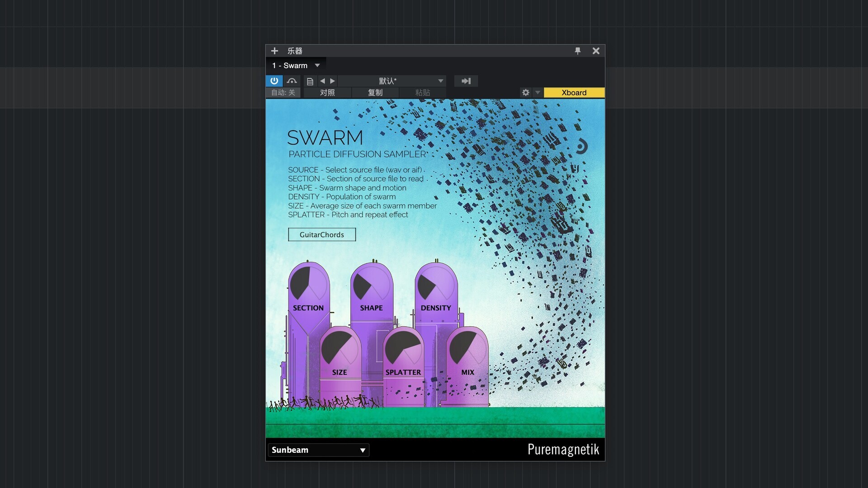
Task: Click the arrow-to-bar load icon
Action: click(x=466, y=81)
